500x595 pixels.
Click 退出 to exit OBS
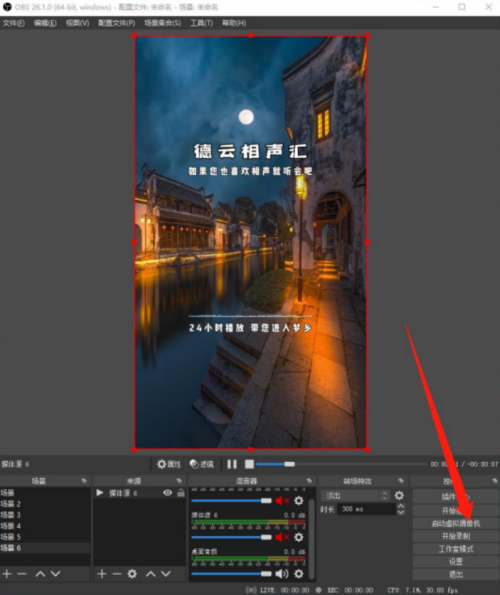(456, 575)
